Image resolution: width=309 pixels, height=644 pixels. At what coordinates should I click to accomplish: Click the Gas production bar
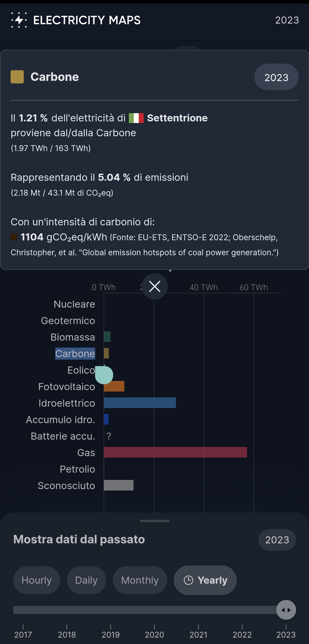pos(175,452)
